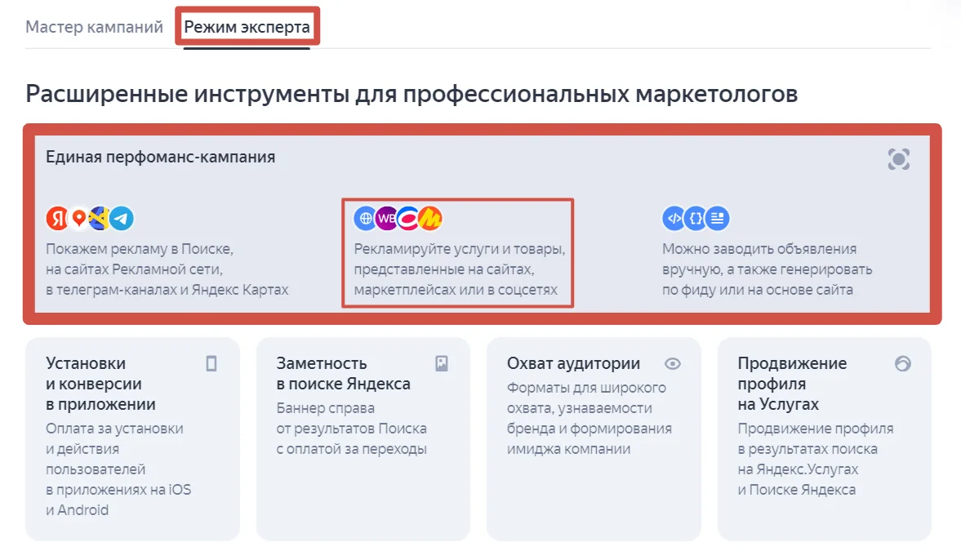Click the code brackets icon
961x560 pixels.
click(674, 218)
